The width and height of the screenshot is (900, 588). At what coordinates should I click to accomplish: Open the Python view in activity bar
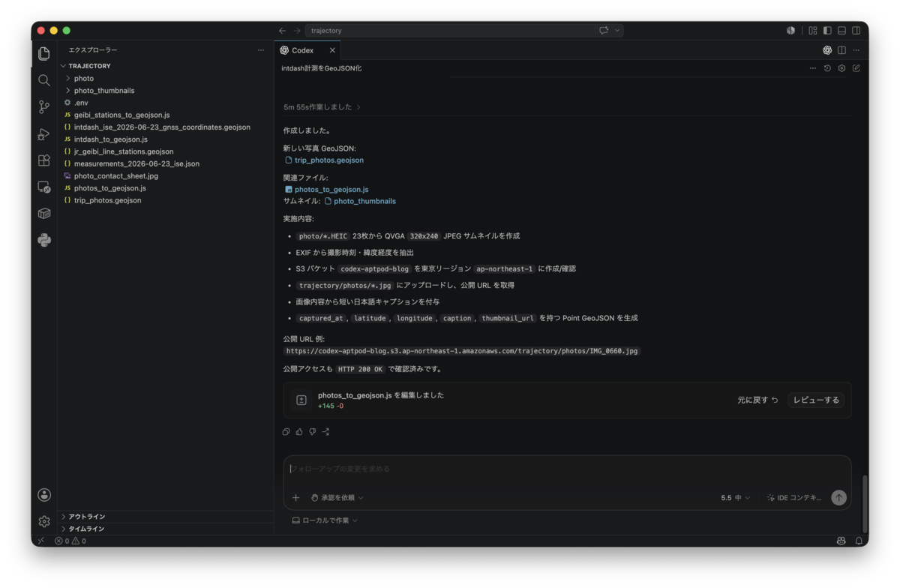[x=44, y=241]
